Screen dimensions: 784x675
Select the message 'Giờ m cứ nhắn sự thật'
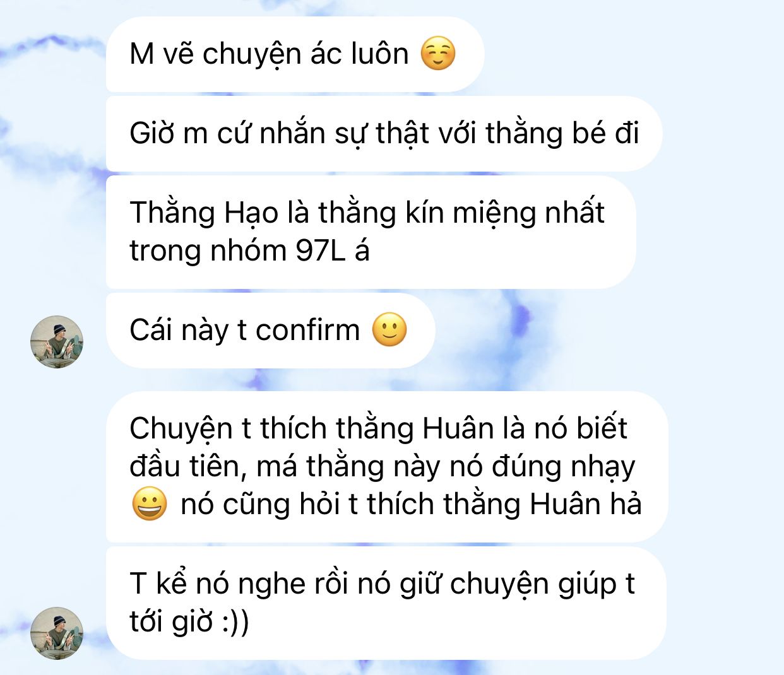pos(384,134)
